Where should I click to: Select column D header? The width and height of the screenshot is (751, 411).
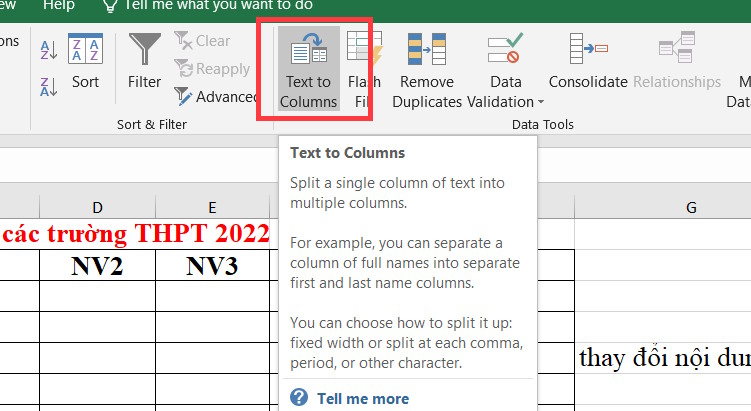click(97, 207)
